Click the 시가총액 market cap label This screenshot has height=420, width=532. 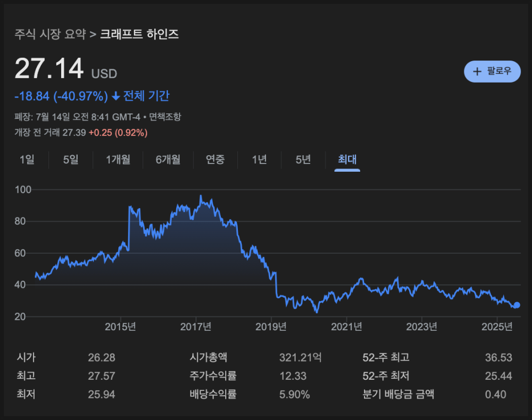tap(208, 357)
